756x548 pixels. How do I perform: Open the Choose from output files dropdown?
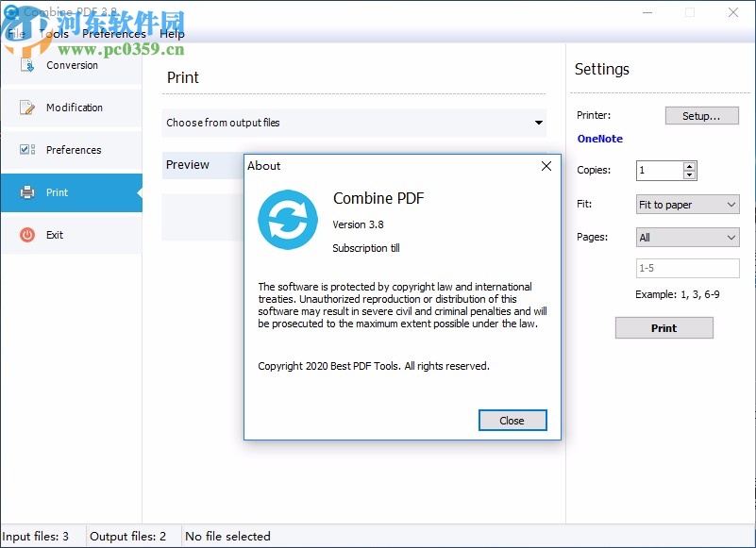point(539,123)
